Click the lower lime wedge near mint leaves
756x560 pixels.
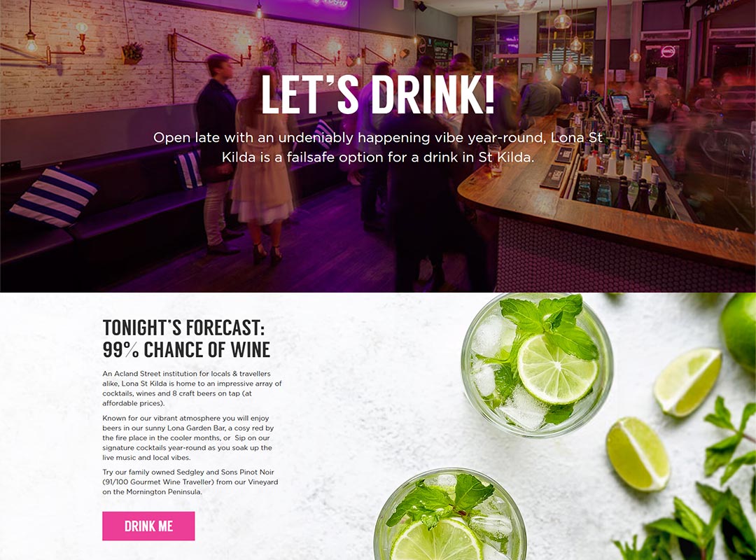coord(638,454)
